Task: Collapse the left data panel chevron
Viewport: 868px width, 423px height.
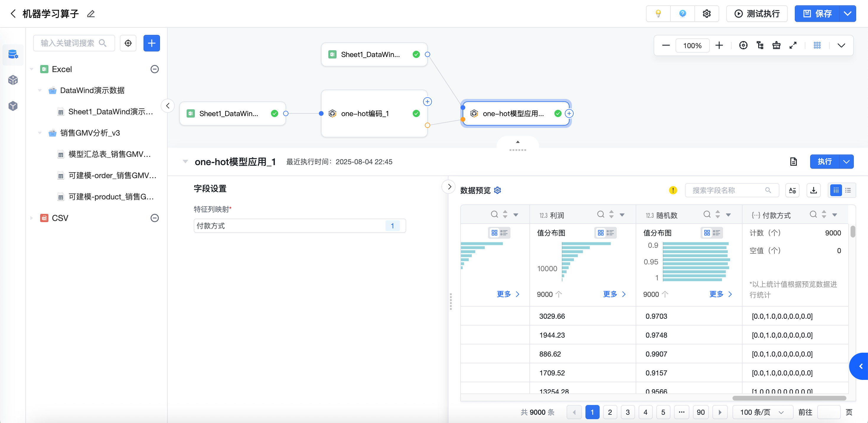Action: (x=168, y=106)
